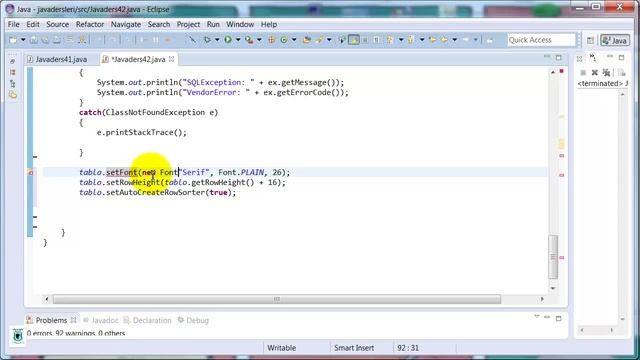Click the New Java Package icon
This screenshot has height=360, width=640.
click(271, 40)
